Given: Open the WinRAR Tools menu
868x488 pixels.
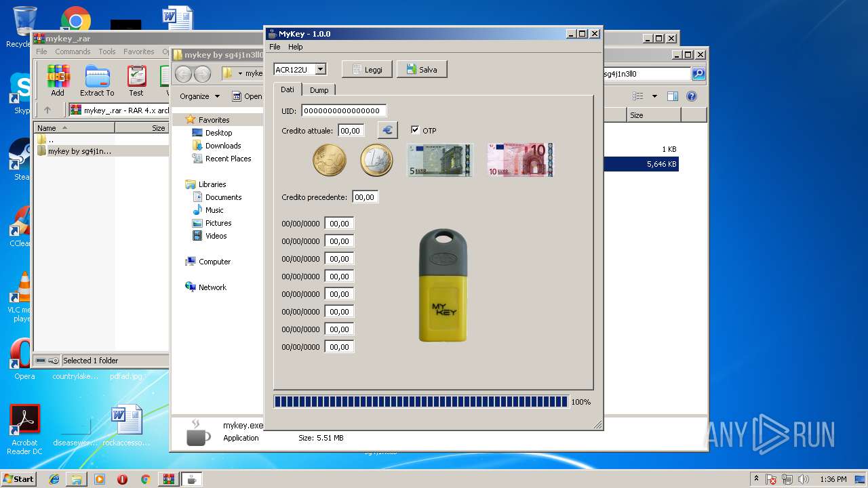Looking at the screenshot, I should tap(107, 52).
